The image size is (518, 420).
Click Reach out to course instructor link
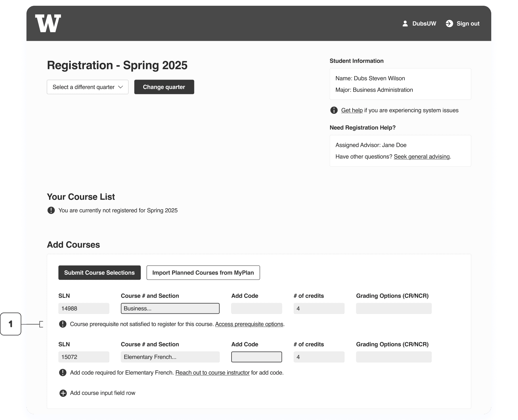[213, 373]
